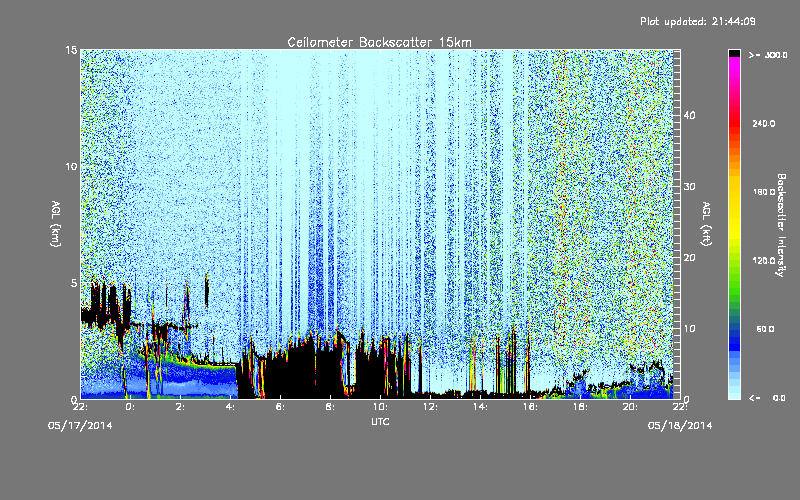Click the end date 05/18/2014
This screenshot has height=500, width=800.
(x=680, y=426)
